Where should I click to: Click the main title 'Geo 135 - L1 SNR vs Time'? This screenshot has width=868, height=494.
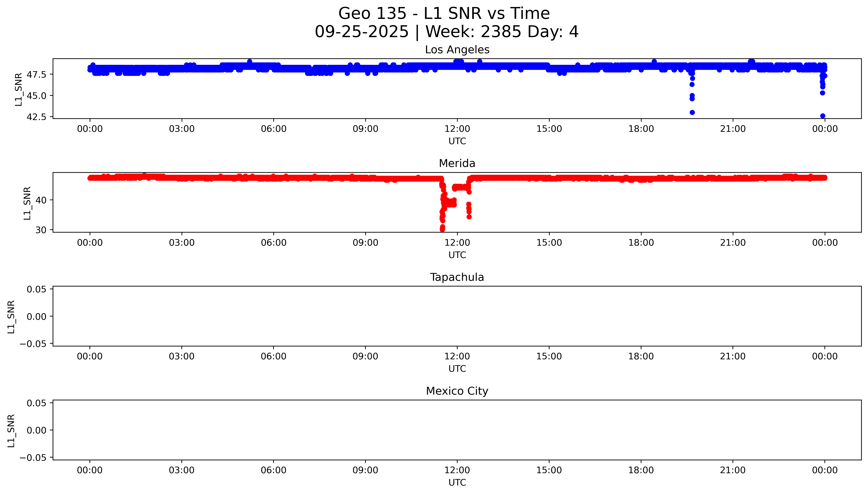444,14
